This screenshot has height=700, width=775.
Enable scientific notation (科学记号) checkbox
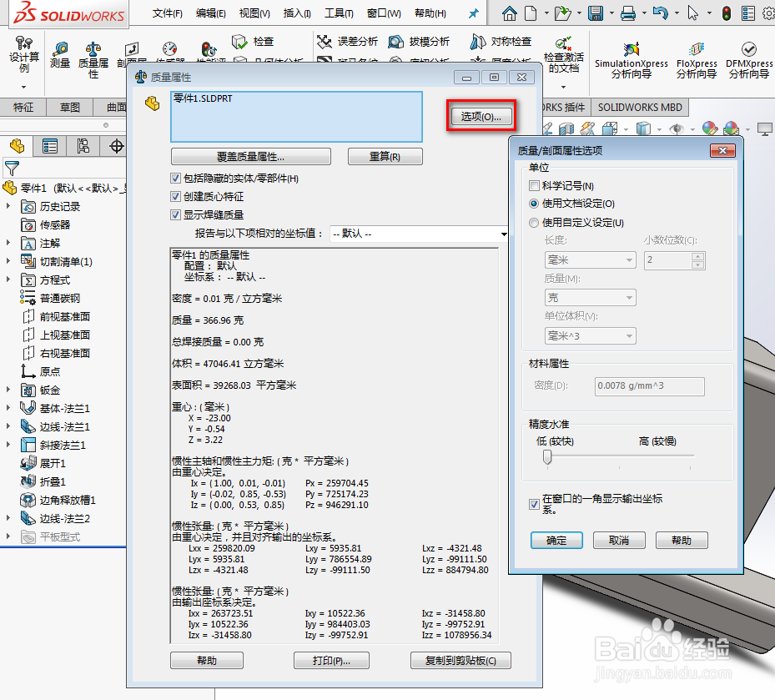tap(534, 186)
